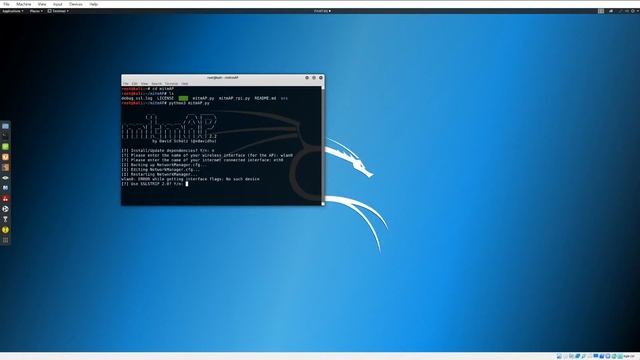Screen dimensions: 640x360
Task: Open the green dock application icon
Action: click(x=5, y=147)
